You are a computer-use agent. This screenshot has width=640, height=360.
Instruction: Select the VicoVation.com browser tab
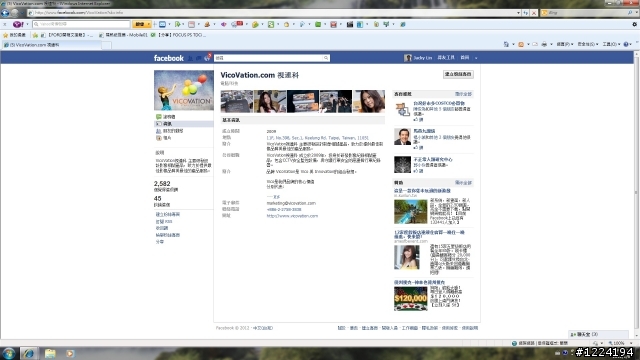(x=51, y=45)
